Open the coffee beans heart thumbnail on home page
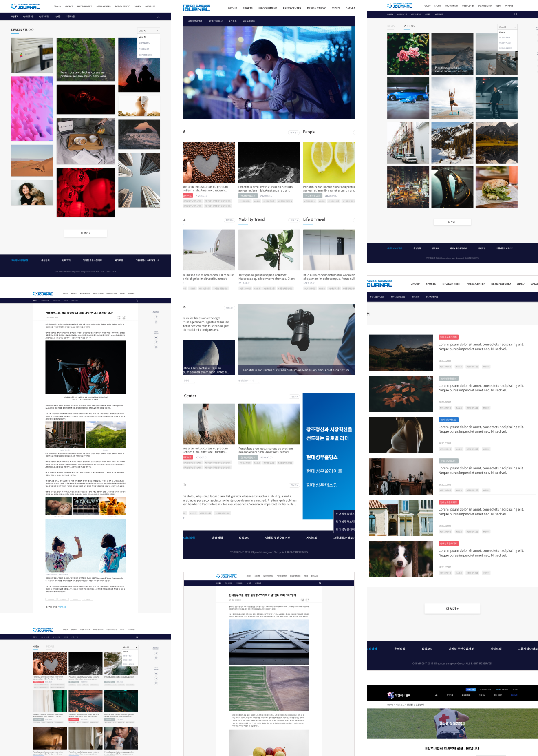The width and height of the screenshot is (538, 756). [209, 162]
